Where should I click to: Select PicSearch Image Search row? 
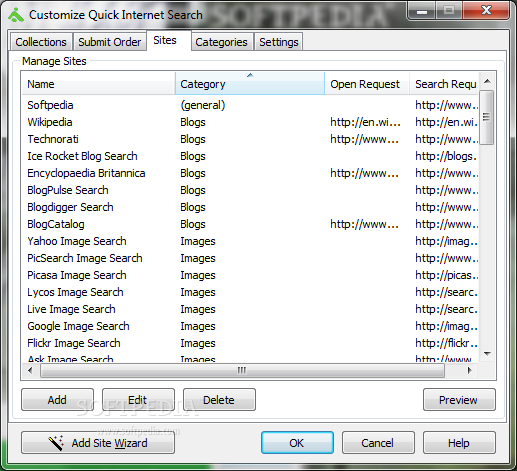click(251, 258)
